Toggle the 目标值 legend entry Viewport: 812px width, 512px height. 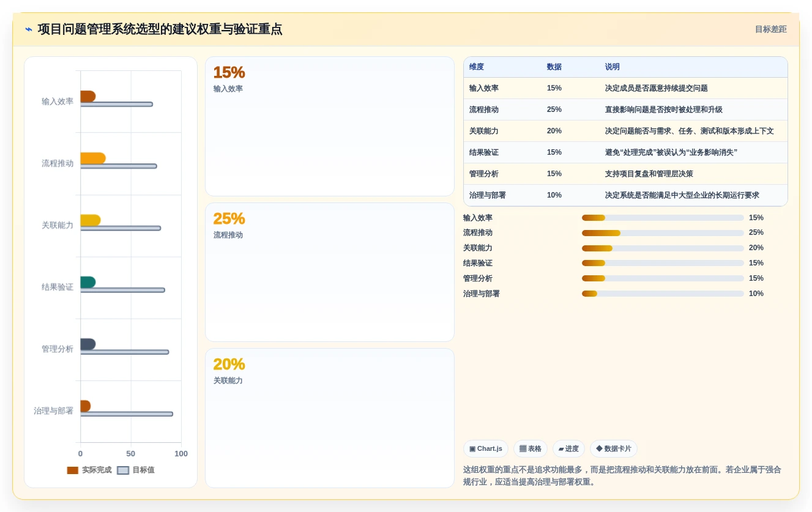coord(136,470)
